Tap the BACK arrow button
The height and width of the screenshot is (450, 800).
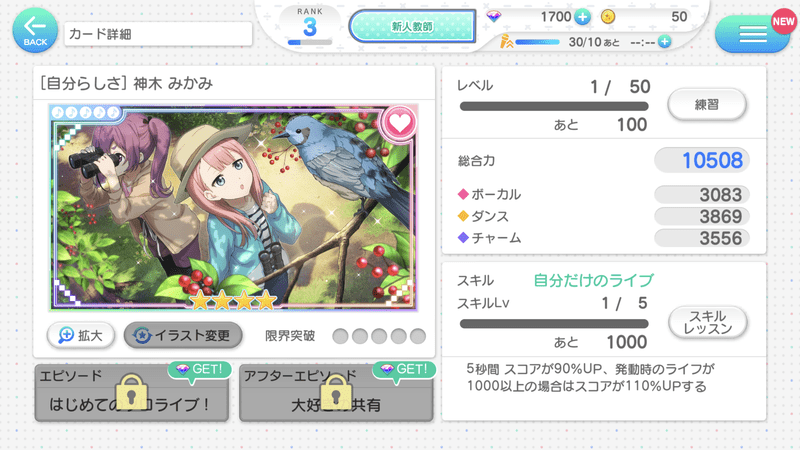click(x=35, y=31)
